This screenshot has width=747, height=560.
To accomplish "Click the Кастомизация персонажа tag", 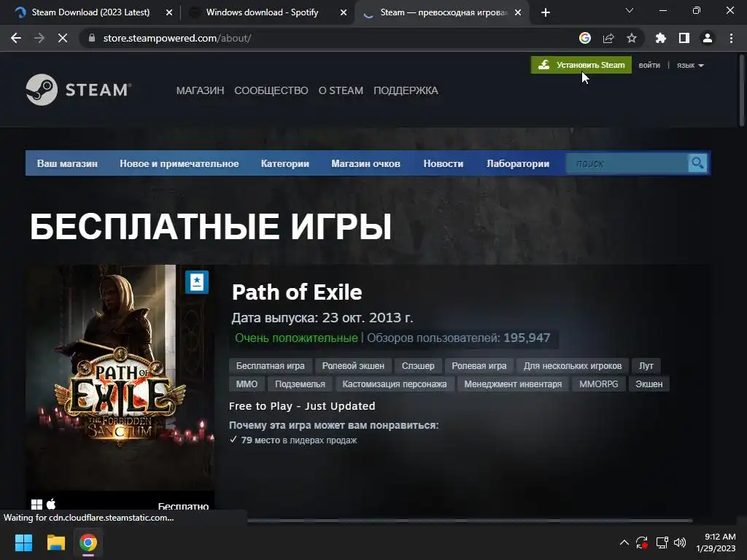I will (x=395, y=384).
